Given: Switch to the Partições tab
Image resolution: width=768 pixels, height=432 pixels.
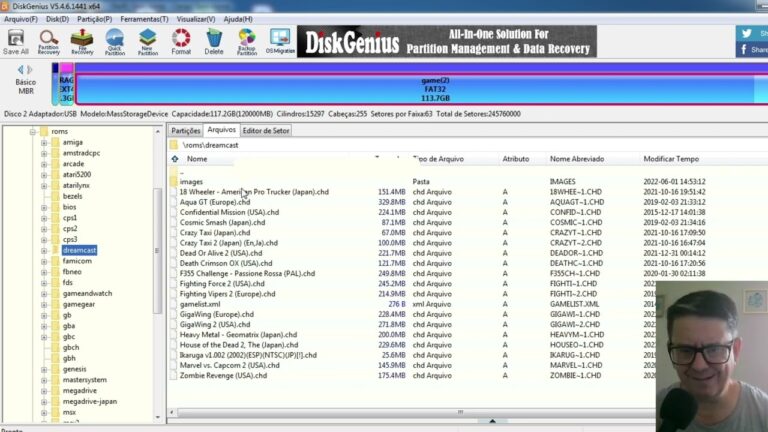Looking at the screenshot, I should click(x=186, y=131).
